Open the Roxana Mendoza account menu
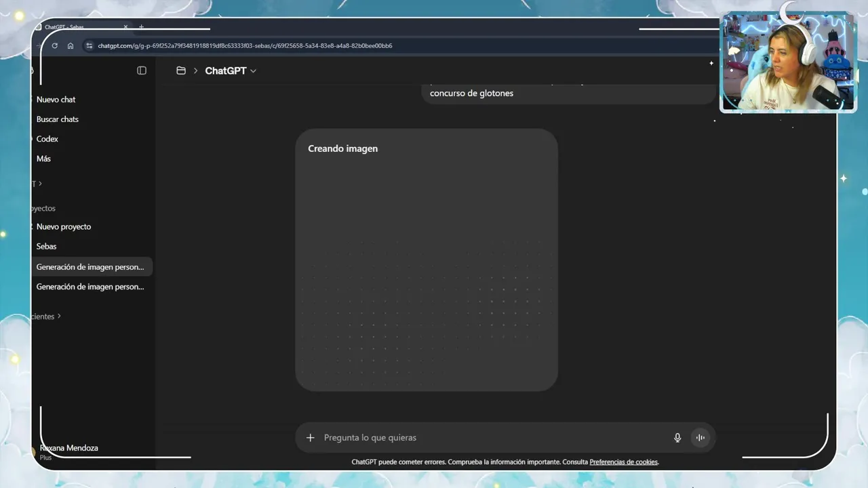 [68, 451]
